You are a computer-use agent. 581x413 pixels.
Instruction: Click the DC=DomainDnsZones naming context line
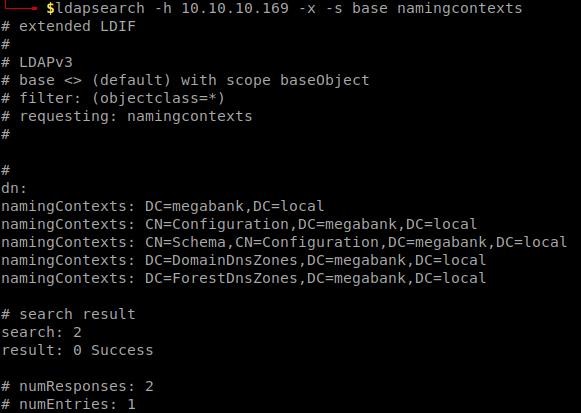[x=243, y=260]
